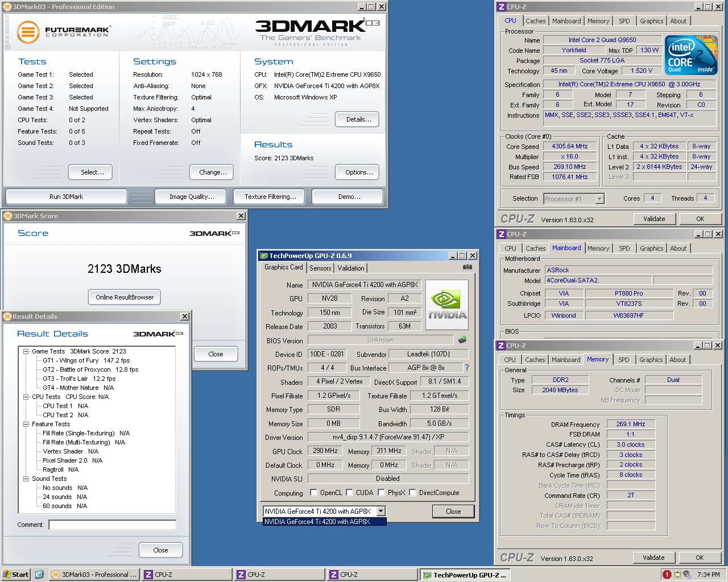Select GT2 - Battle of Proxycon row

point(90,369)
